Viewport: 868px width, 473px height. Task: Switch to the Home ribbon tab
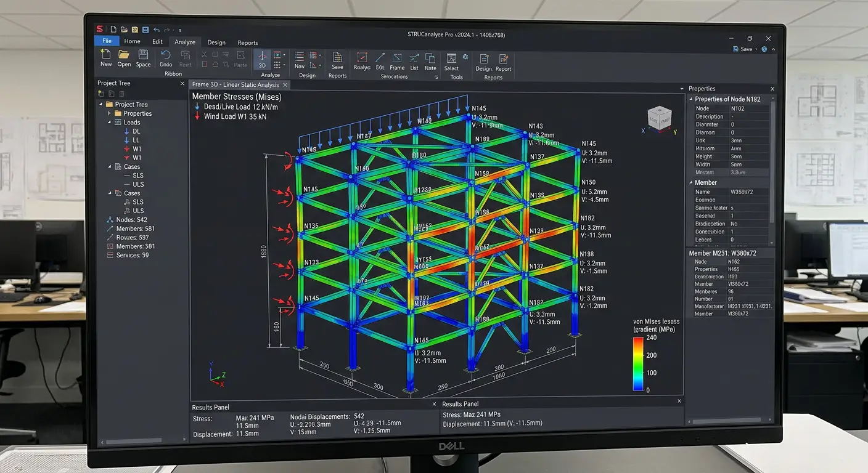(132, 41)
